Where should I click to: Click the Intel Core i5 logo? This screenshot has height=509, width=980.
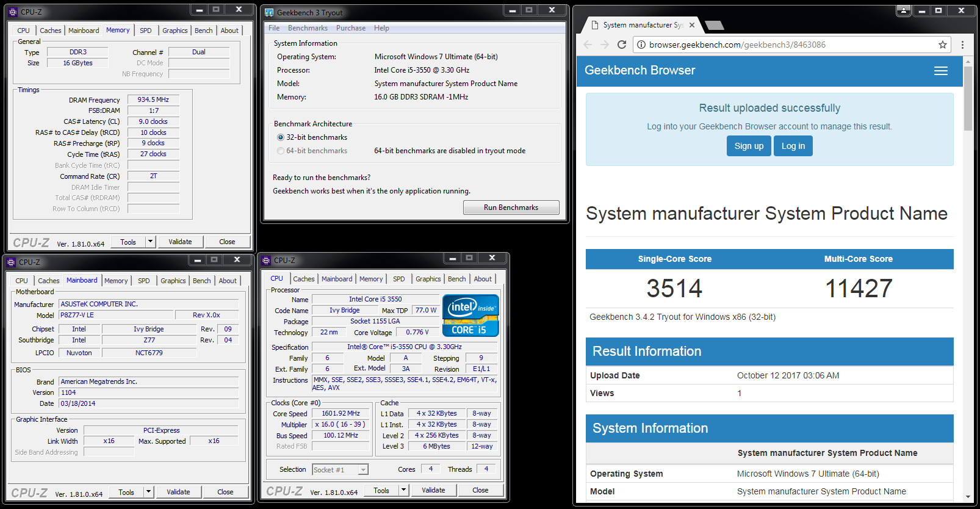pos(470,316)
